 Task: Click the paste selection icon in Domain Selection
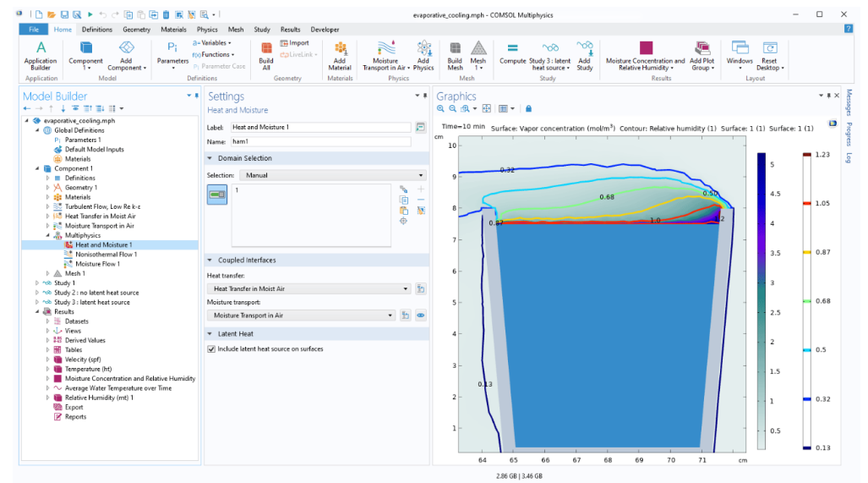[404, 211]
